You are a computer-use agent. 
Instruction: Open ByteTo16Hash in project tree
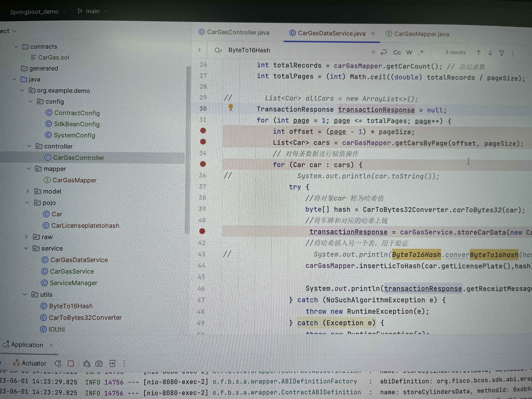(71, 306)
